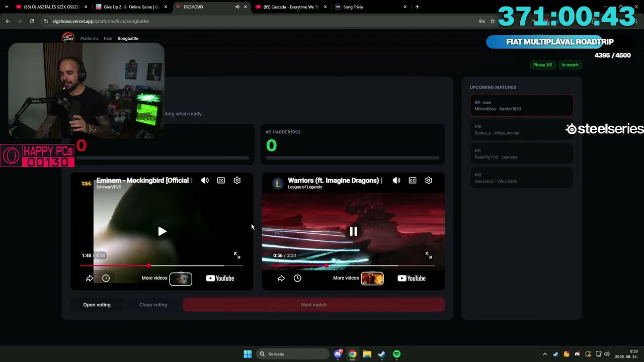Reload the current page
The width and height of the screenshot is (644, 362).
point(32,21)
